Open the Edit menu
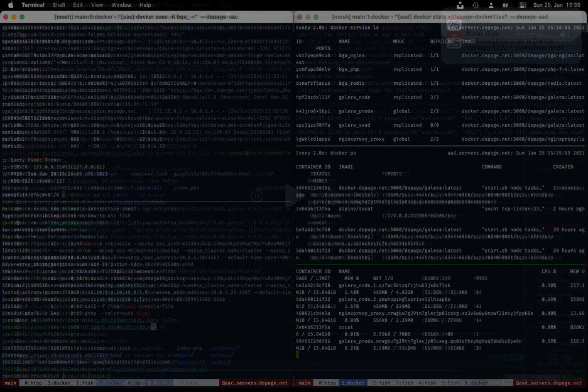The height and width of the screenshot is (392, 588). pyautogui.click(x=78, y=5)
